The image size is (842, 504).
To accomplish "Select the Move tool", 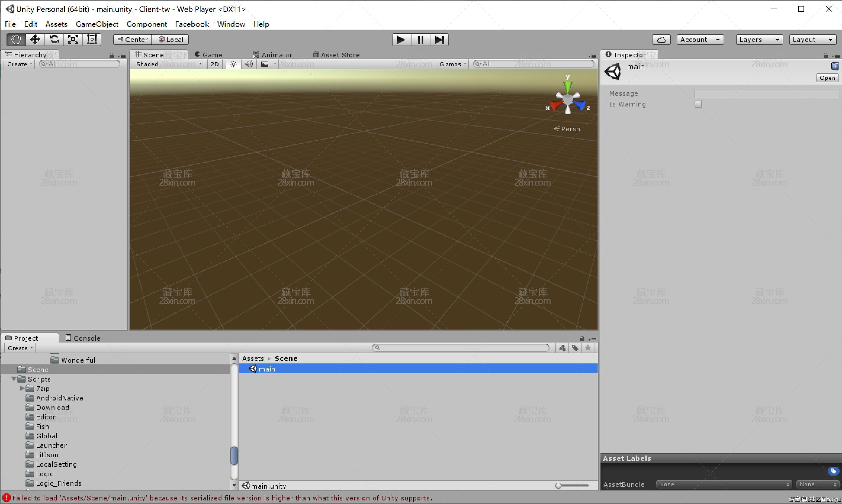I will coord(35,40).
